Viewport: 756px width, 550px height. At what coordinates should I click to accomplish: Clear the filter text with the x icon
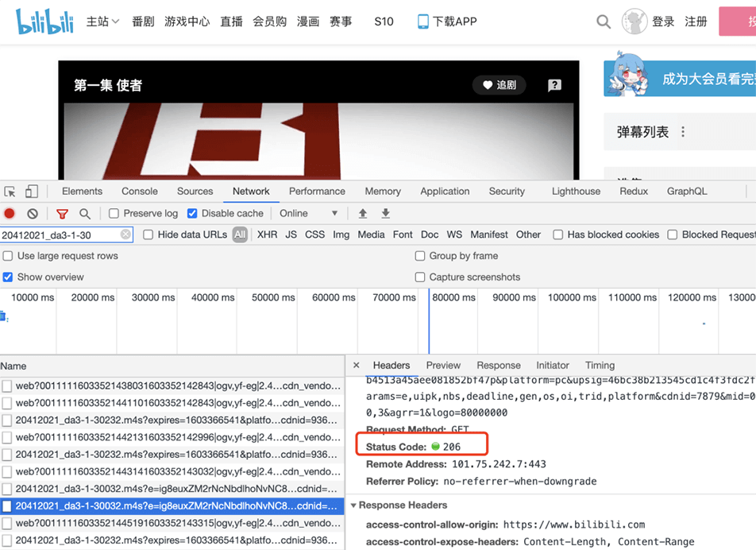point(126,234)
